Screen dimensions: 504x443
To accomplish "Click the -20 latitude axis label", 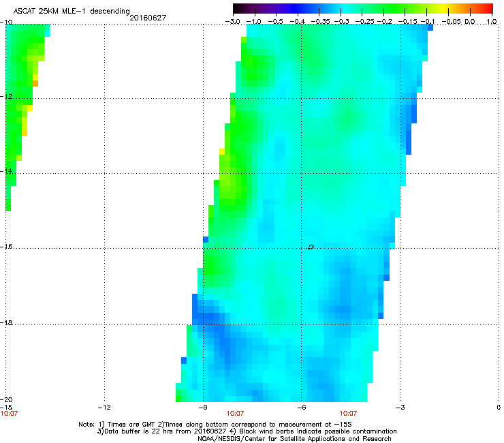I will pos(6,399).
